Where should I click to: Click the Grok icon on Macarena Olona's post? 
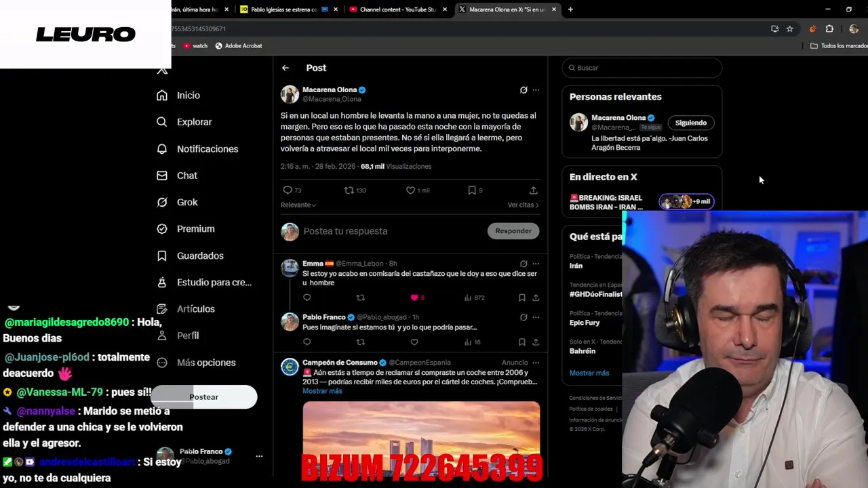coord(524,89)
